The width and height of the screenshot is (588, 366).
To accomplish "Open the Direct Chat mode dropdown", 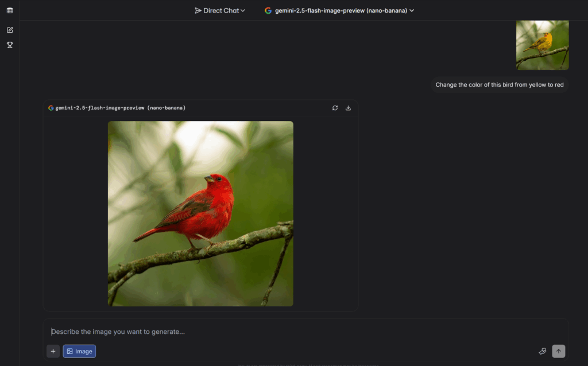I will coord(220,10).
